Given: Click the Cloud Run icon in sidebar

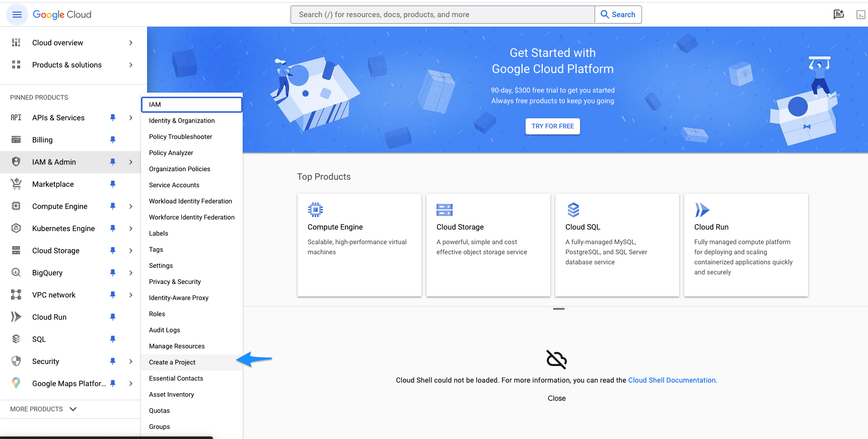Looking at the screenshot, I should click(16, 317).
